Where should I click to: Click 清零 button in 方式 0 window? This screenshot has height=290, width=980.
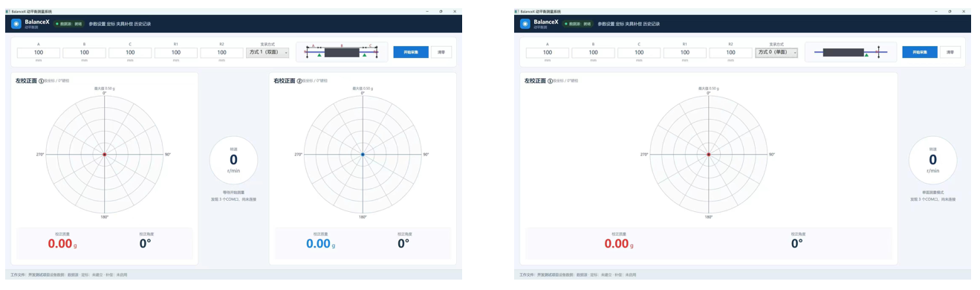[x=950, y=52]
